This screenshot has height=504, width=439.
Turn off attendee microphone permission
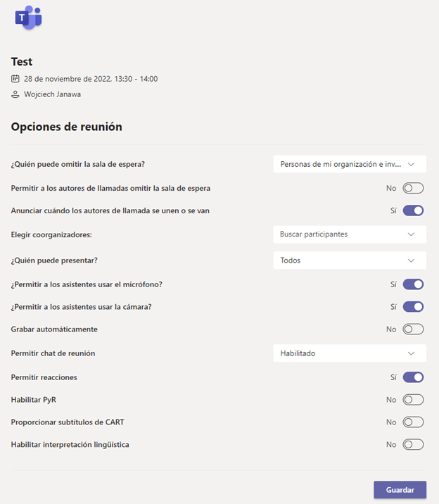pos(413,284)
